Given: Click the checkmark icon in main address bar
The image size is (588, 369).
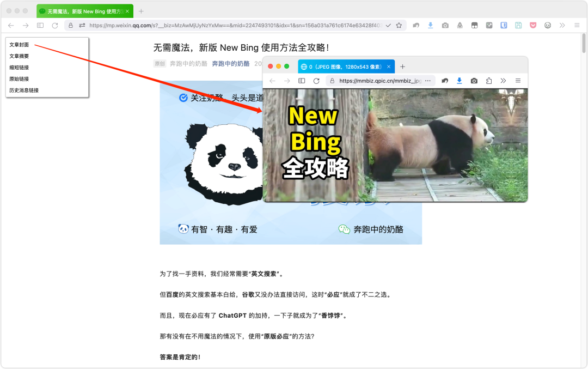Looking at the screenshot, I should (x=388, y=26).
